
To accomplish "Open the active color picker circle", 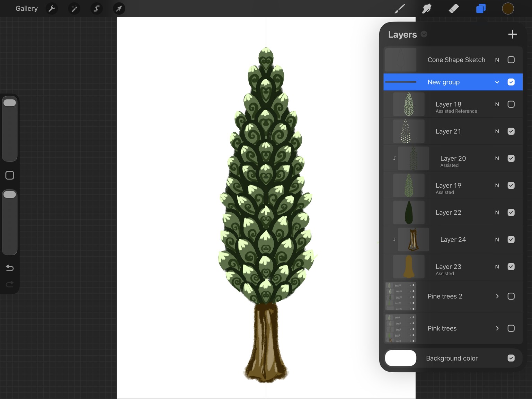I will 508,8.
